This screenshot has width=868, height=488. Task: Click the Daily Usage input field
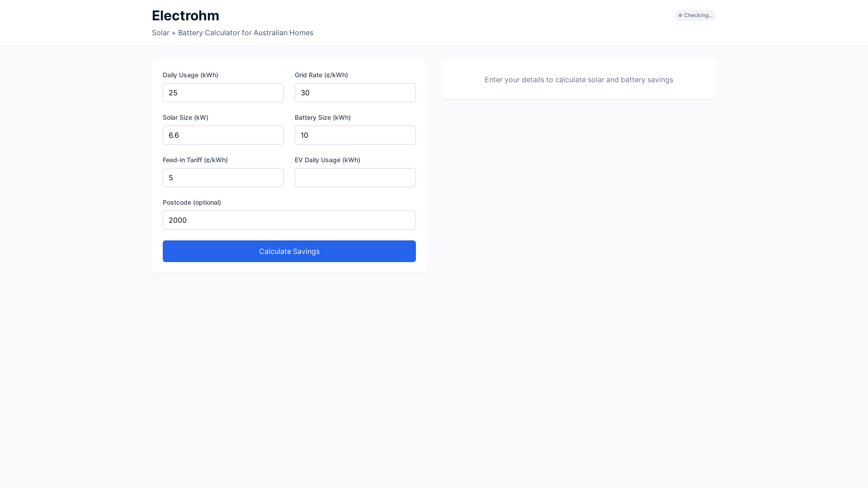click(x=223, y=93)
